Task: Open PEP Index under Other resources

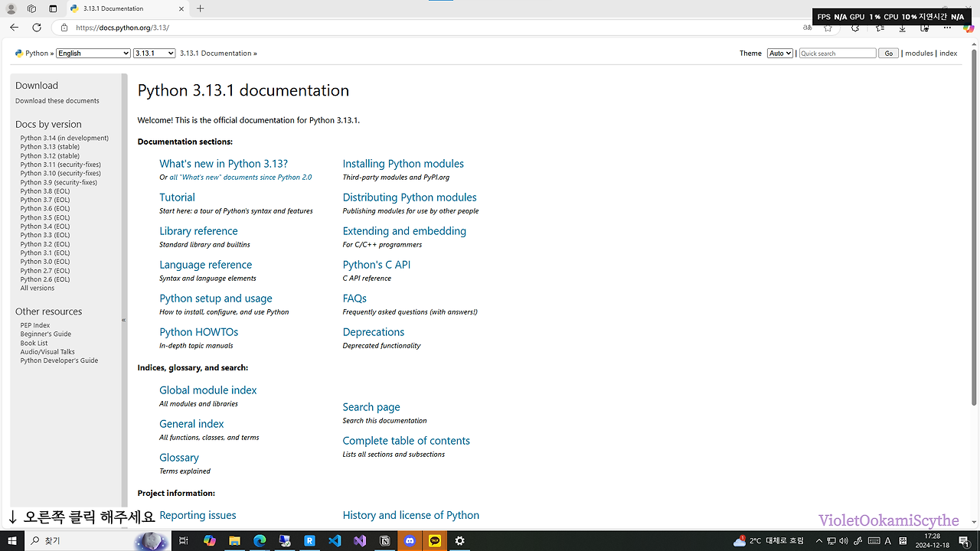Action: (35, 325)
